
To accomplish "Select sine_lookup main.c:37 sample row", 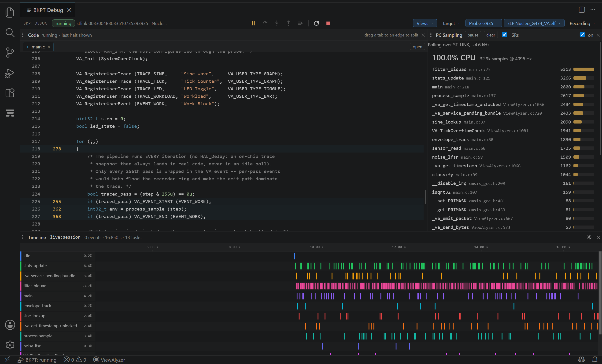I will 513,122.
